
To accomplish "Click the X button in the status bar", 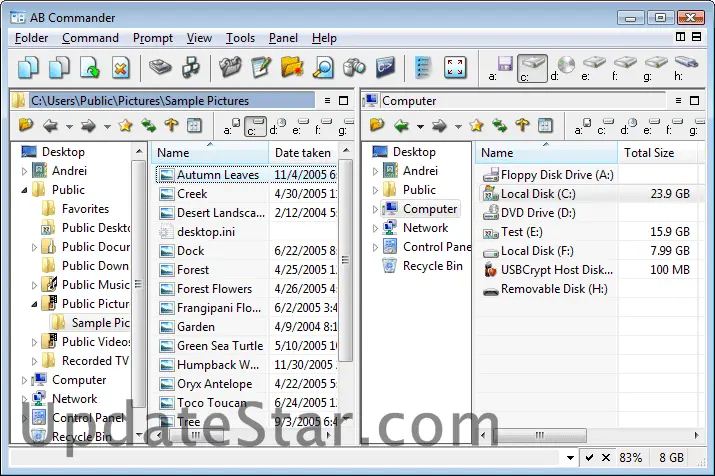I will pyautogui.click(x=606, y=457).
